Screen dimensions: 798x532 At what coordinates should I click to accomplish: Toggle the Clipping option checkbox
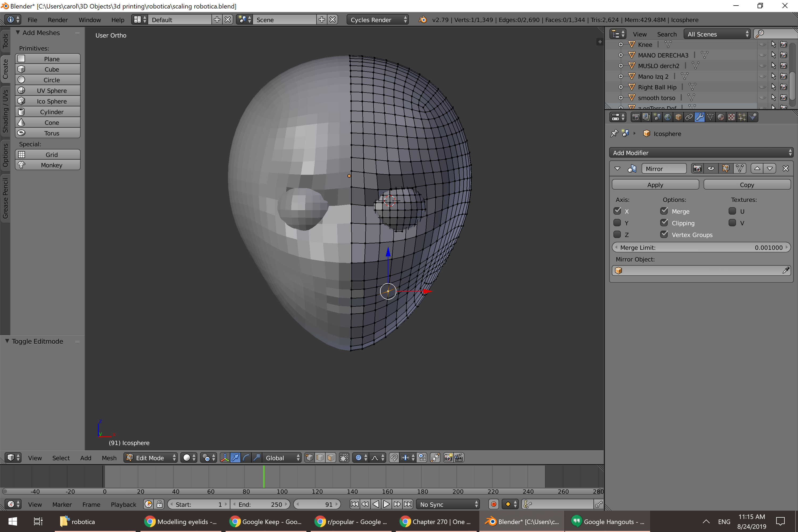tap(664, 223)
